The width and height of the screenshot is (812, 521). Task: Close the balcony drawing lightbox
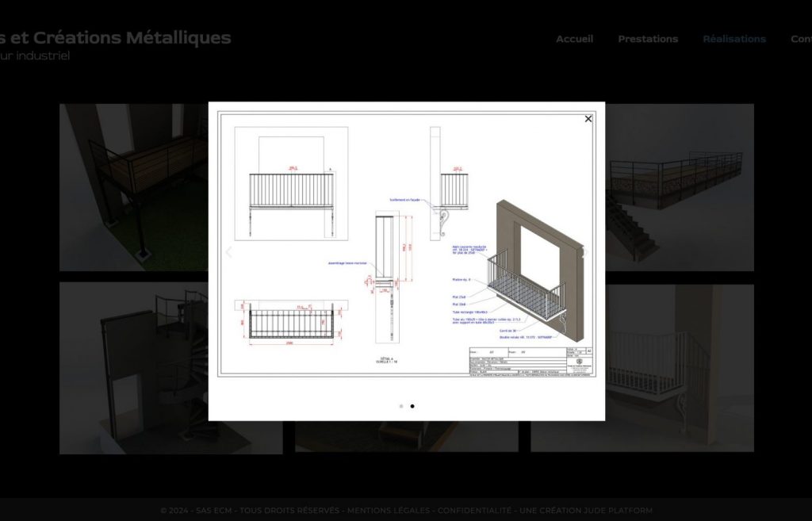point(588,119)
